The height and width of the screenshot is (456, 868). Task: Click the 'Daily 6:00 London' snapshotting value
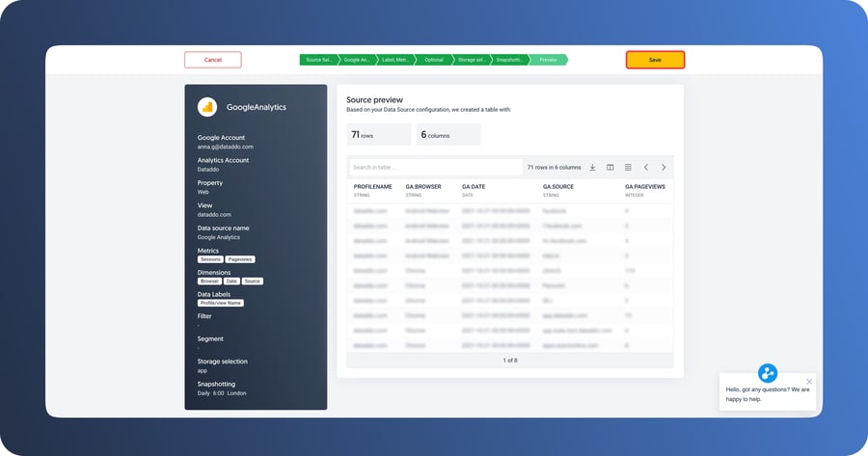click(x=222, y=393)
